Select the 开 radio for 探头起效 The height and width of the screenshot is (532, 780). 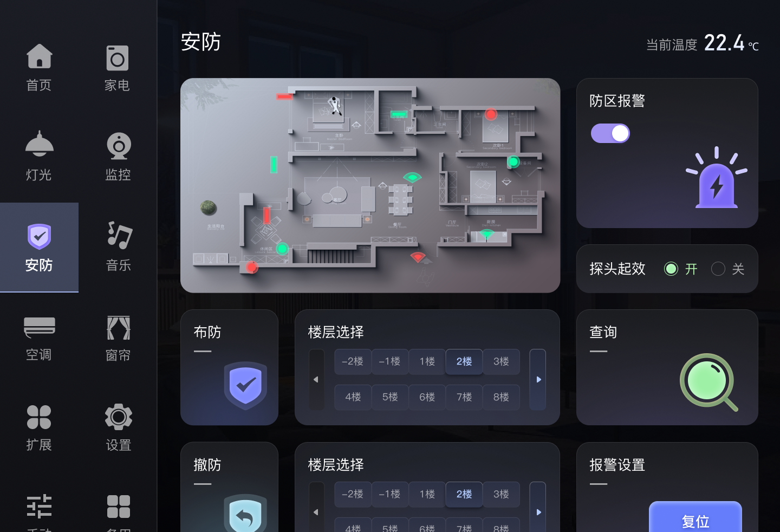(x=671, y=269)
